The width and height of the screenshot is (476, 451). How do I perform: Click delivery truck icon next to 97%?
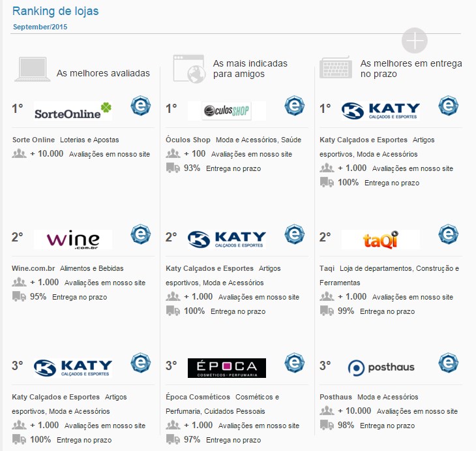[173, 439]
